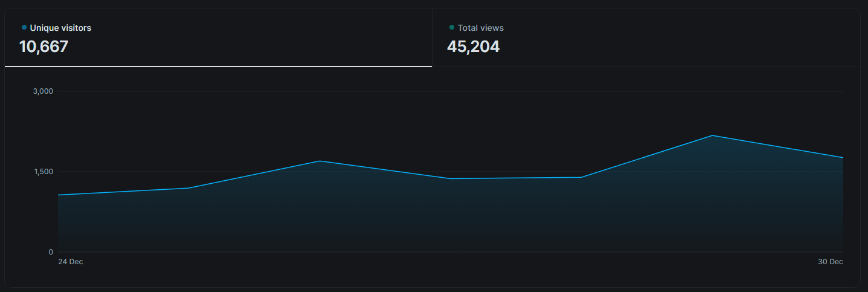Click the 0 y-axis label

click(x=51, y=252)
